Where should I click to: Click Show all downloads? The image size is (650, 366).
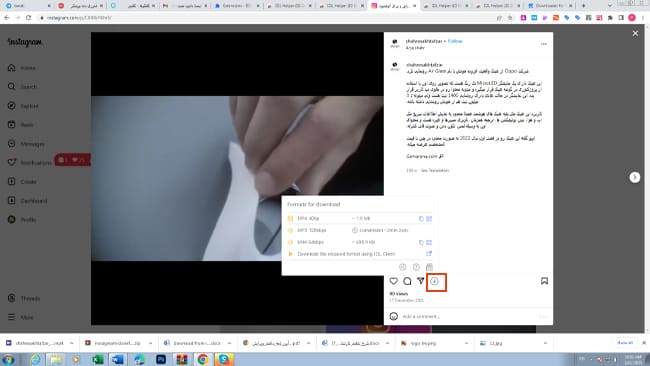[x=625, y=343]
